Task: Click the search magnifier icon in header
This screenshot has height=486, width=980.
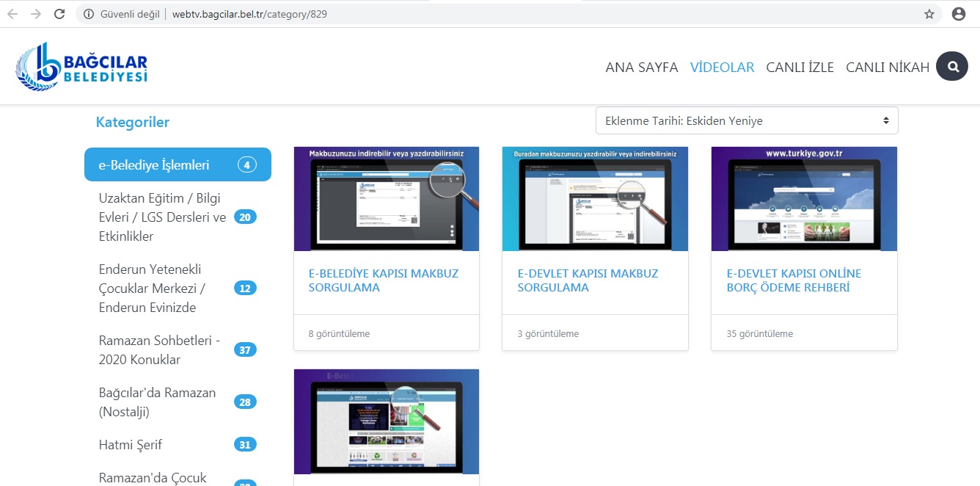Action: [952, 67]
